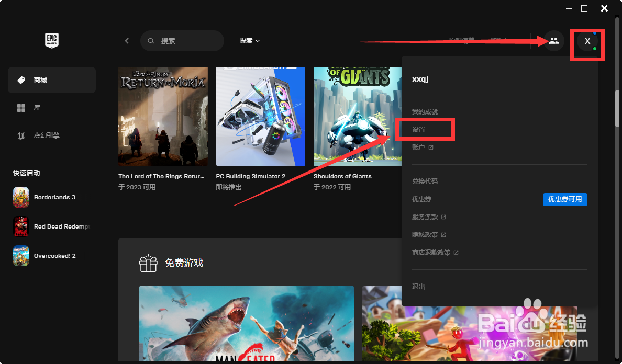Expand the 探索 dropdown
This screenshot has height=364, width=622.
[x=250, y=40]
